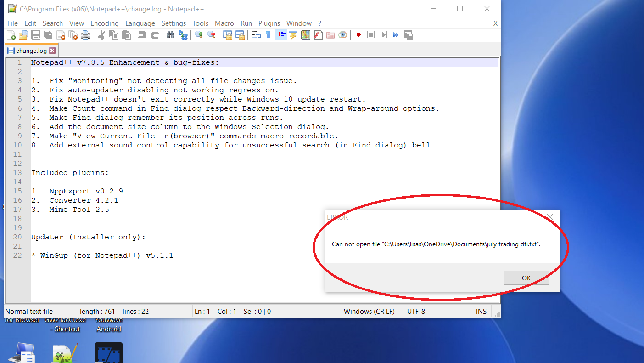The height and width of the screenshot is (363, 644).
Task: Click line 13 'Included plugins:' text
Action: [x=70, y=173]
